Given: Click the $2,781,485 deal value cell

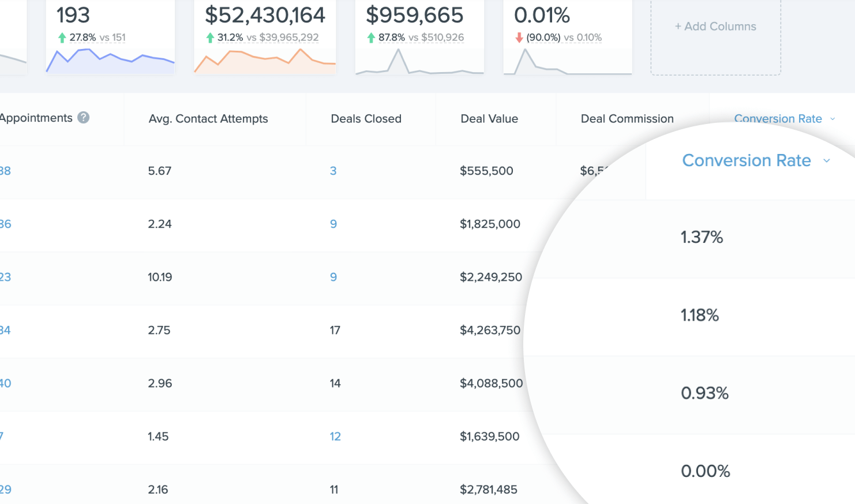Looking at the screenshot, I should click(x=489, y=490).
